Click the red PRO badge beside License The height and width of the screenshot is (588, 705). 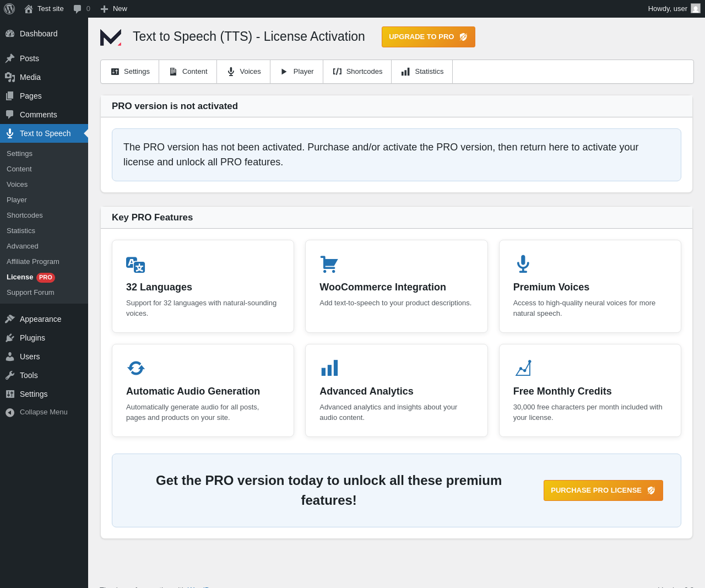tap(46, 278)
